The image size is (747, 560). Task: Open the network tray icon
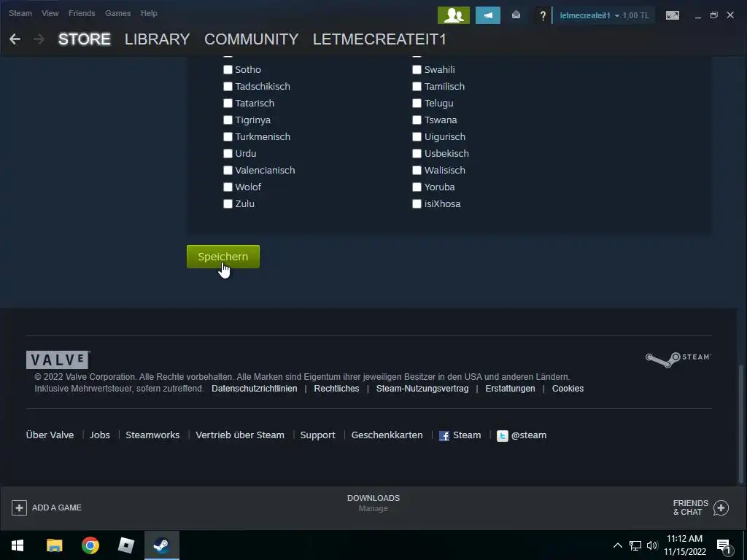click(635, 545)
